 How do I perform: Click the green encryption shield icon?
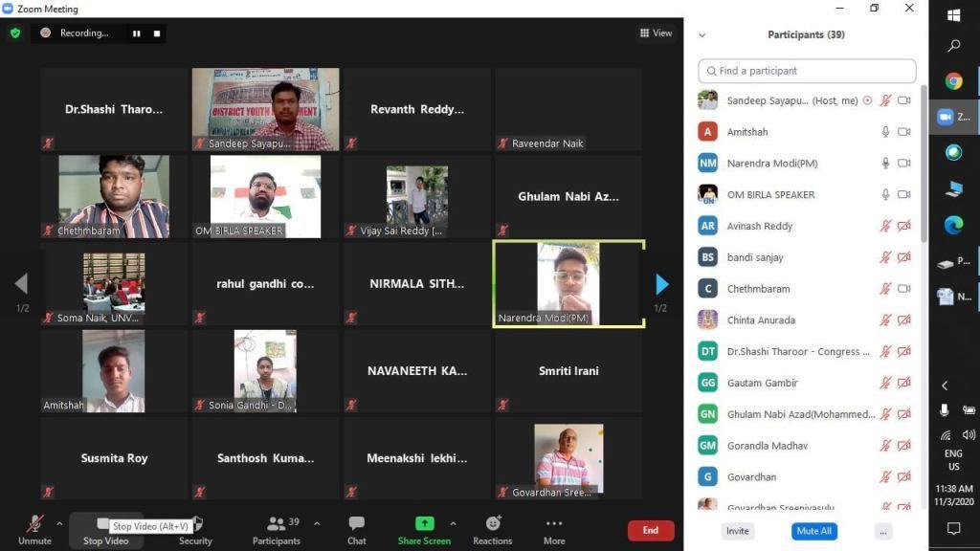pos(15,33)
